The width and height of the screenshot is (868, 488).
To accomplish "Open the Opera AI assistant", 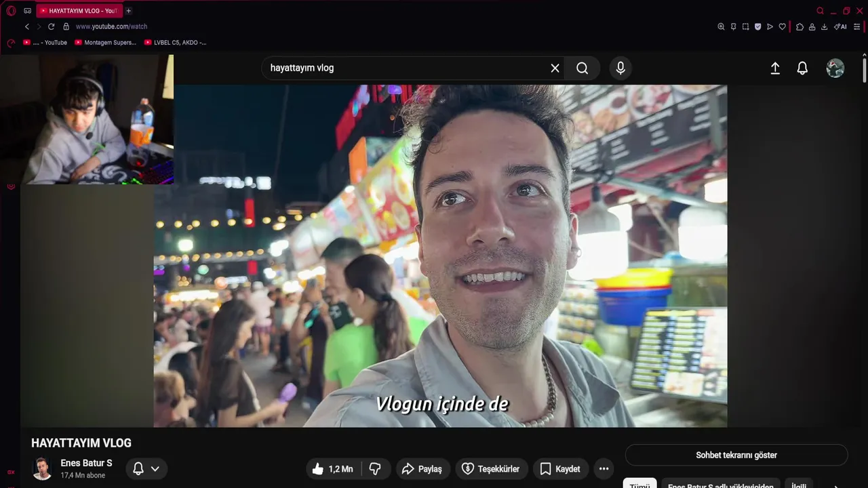I will [840, 26].
